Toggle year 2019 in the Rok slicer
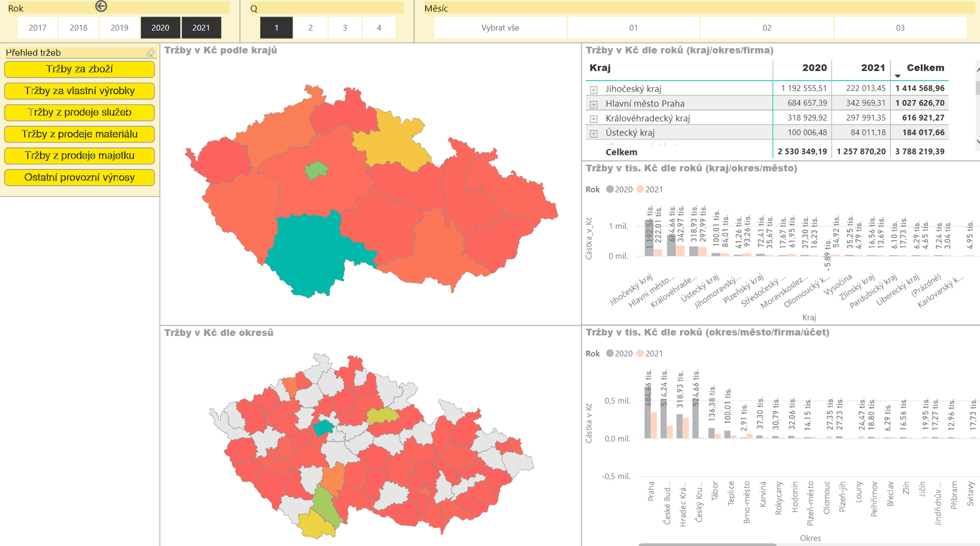Image resolution: width=980 pixels, height=546 pixels. point(119,27)
